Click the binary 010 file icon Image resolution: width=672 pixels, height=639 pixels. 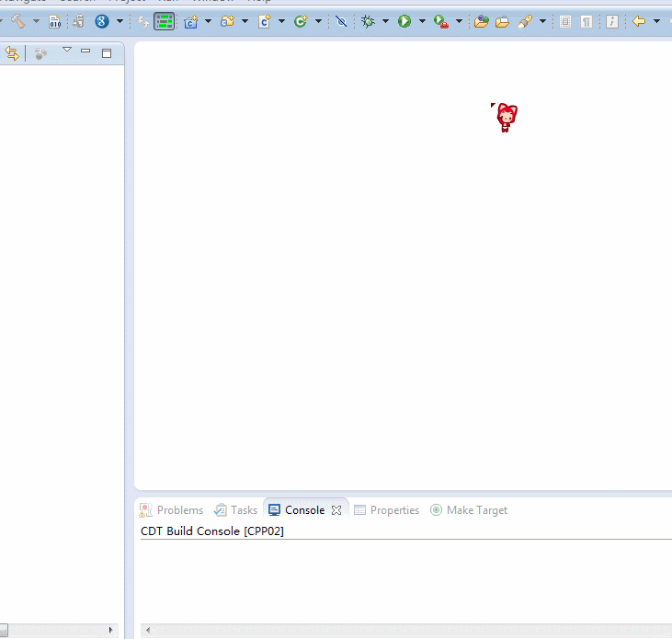55,21
